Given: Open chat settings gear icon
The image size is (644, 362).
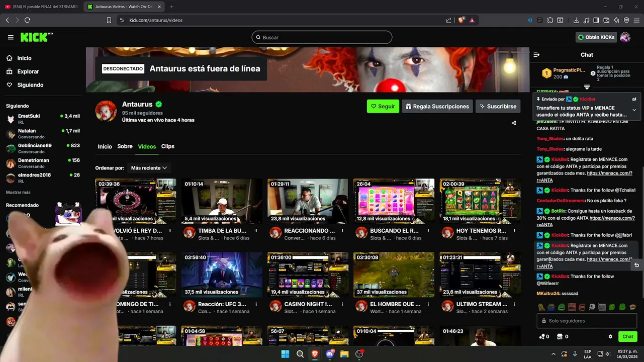Looking at the screenshot, I should [x=610, y=337].
